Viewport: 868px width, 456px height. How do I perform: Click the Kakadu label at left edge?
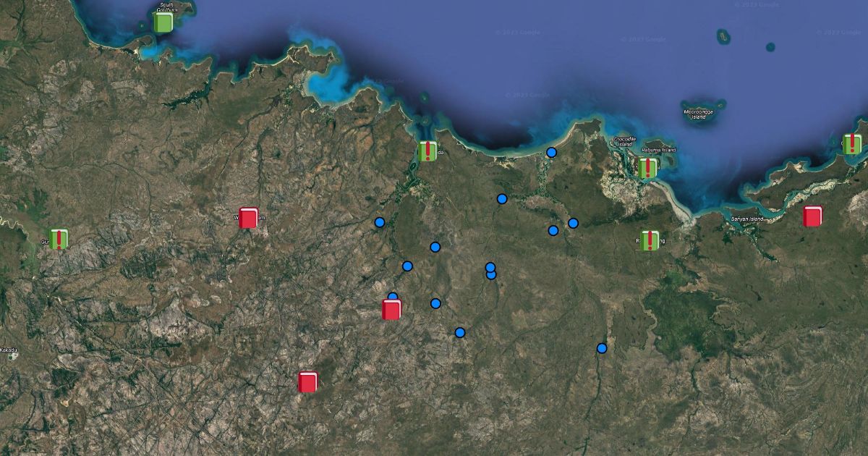(x=9, y=350)
